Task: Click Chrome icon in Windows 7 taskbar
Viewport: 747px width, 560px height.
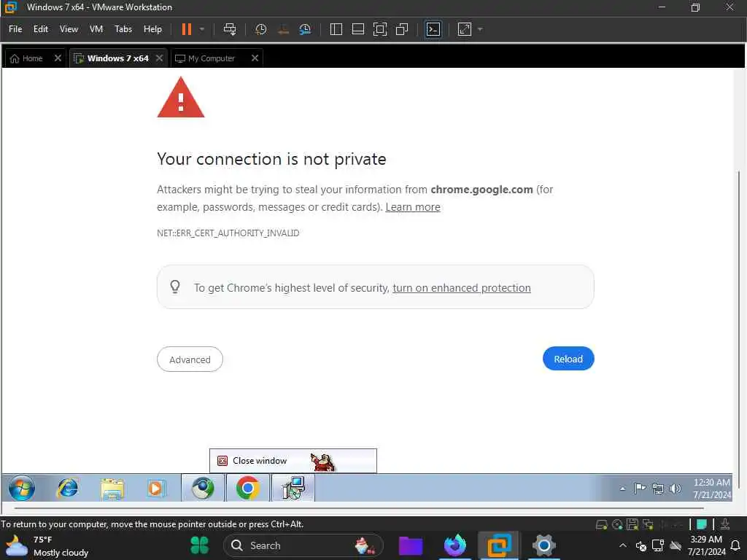Action: 247,488
